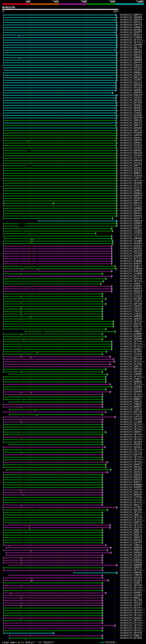Viewport: 146px width, 644px height.
Task: Select hit label UniRef100_B3MLB5
Action: pos(131,271)
